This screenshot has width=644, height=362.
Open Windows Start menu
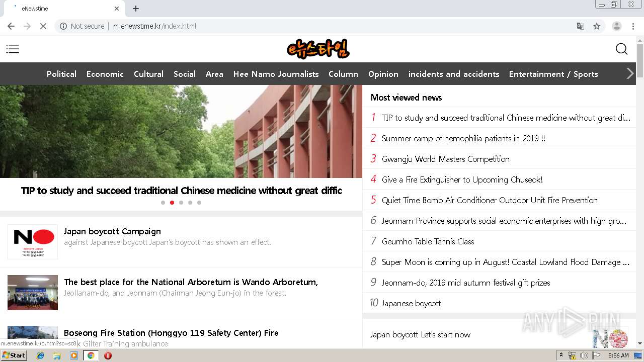click(x=14, y=355)
